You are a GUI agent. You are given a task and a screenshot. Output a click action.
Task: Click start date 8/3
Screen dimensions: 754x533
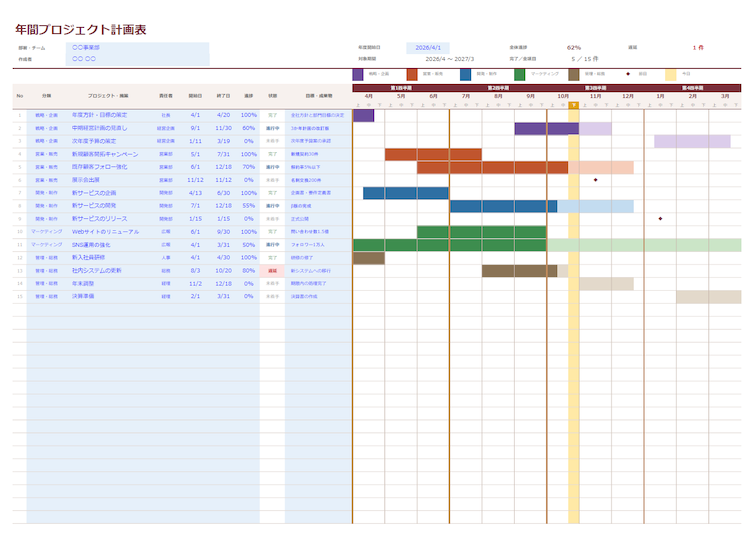[195, 271]
